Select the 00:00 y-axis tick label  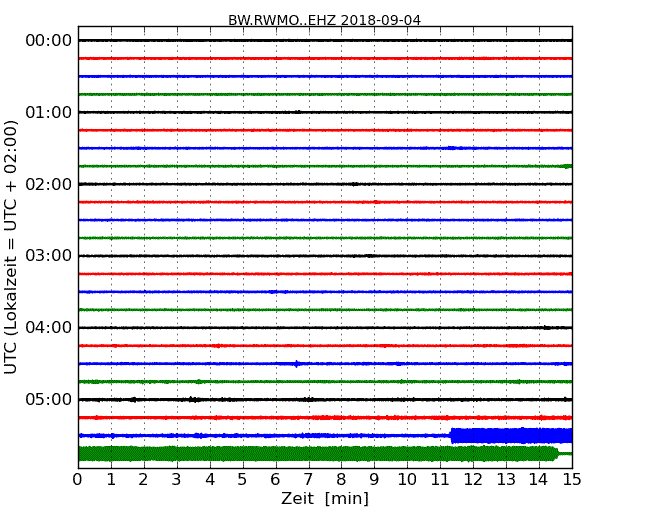point(49,41)
